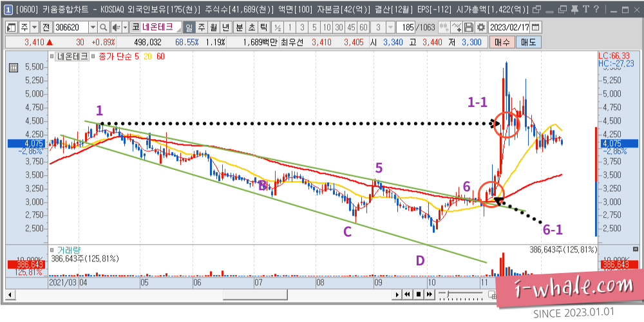Open the stock search magnifier

[x=104, y=28]
